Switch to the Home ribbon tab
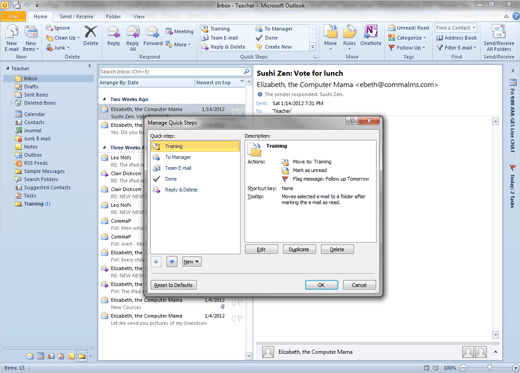This screenshot has height=373, width=520. pos(40,16)
